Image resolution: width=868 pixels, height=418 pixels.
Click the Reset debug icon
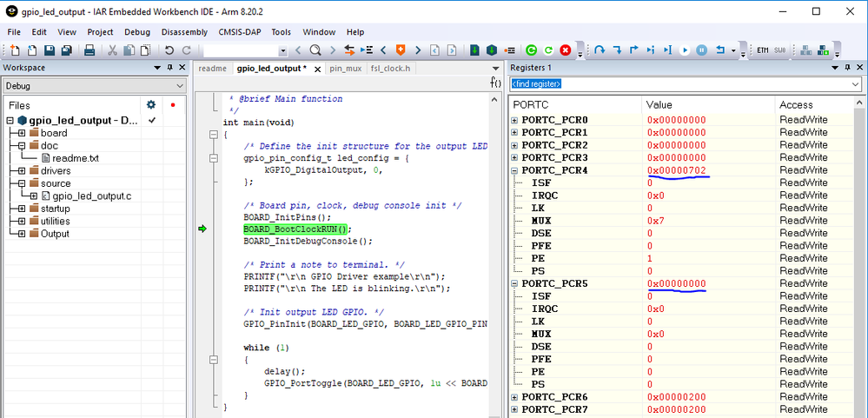[720, 50]
